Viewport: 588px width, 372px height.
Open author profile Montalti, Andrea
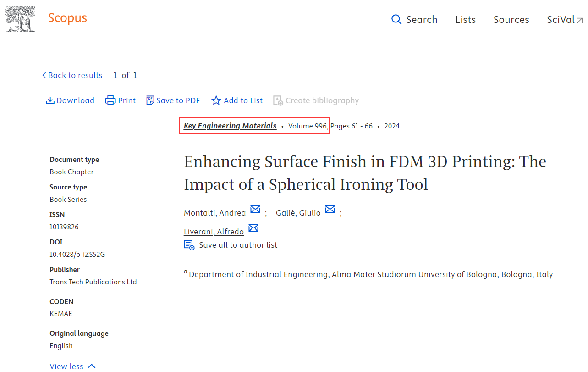(x=215, y=213)
